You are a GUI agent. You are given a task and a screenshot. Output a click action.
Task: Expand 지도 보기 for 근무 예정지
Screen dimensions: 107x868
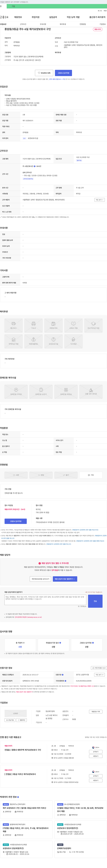[x=100, y=200]
